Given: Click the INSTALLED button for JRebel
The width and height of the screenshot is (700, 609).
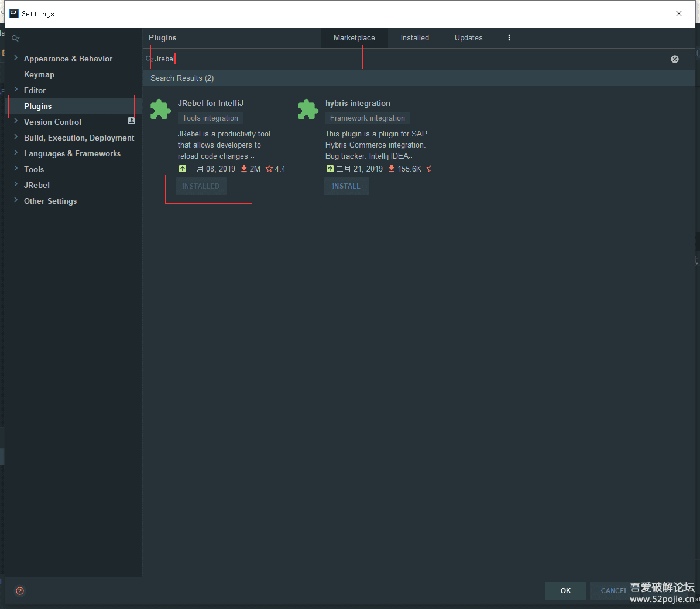Looking at the screenshot, I should (201, 186).
